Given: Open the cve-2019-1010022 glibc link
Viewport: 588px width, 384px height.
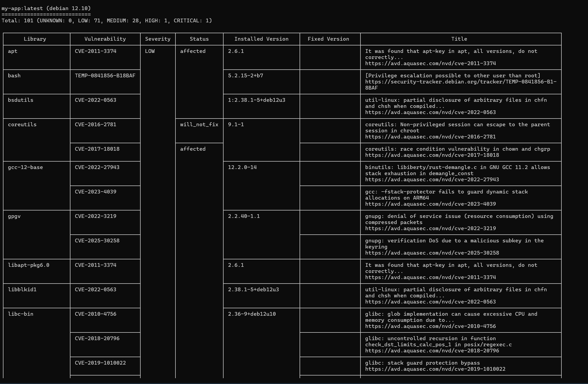Looking at the screenshot, I should 435,369.
